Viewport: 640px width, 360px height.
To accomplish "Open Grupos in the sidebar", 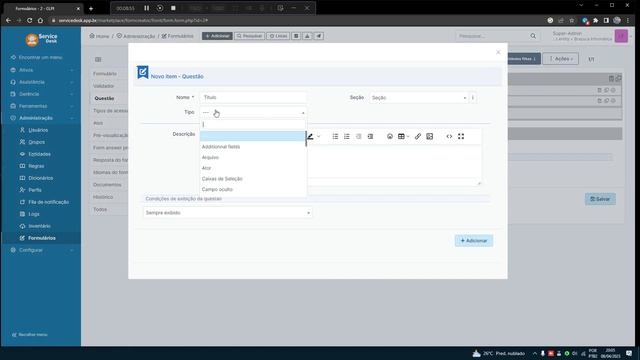I will pos(36,142).
